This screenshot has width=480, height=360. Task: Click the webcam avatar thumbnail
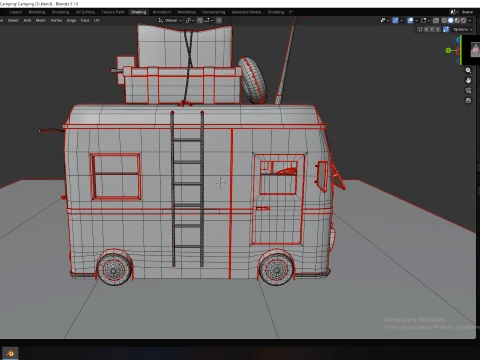coord(475,50)
